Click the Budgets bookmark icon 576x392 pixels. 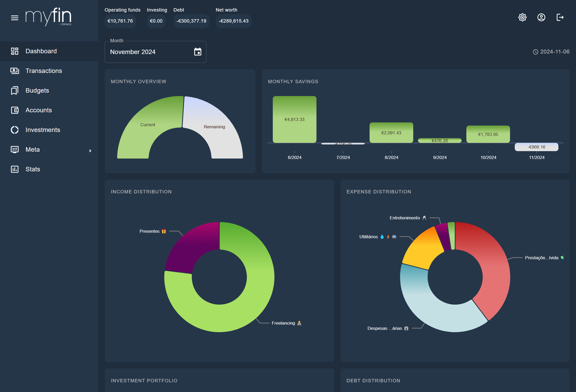(15, 91)
